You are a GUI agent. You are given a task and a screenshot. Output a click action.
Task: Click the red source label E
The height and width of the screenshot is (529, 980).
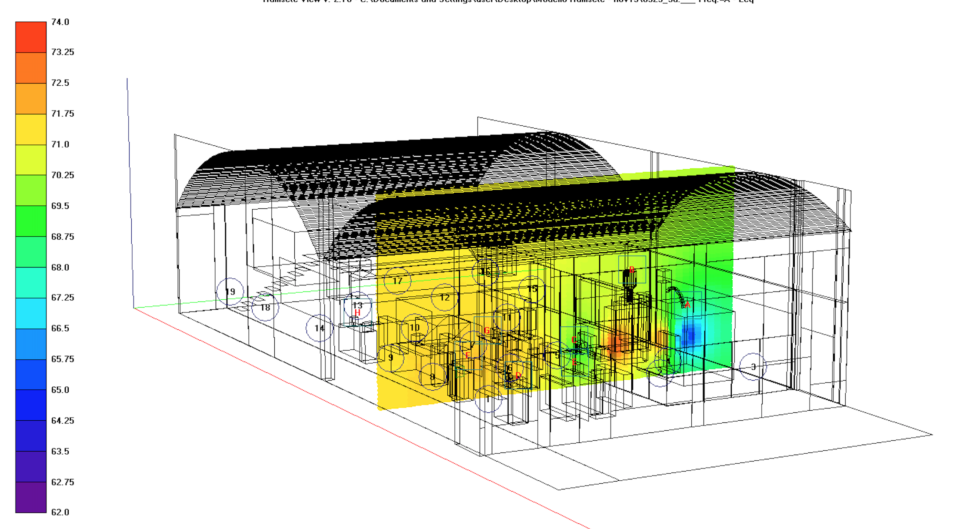coord(574,362)
